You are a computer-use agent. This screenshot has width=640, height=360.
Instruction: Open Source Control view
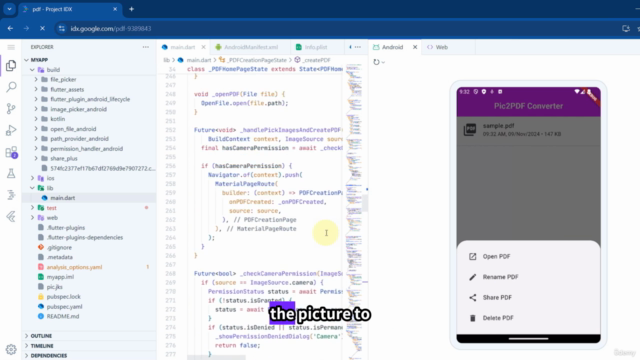pos(11,109)
